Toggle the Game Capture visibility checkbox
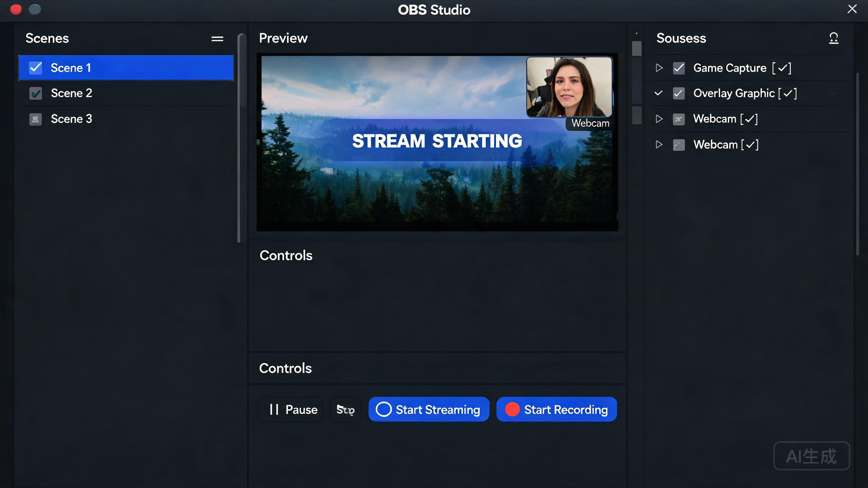This screenshot has height=488, width=868. (x=679, y=68)
